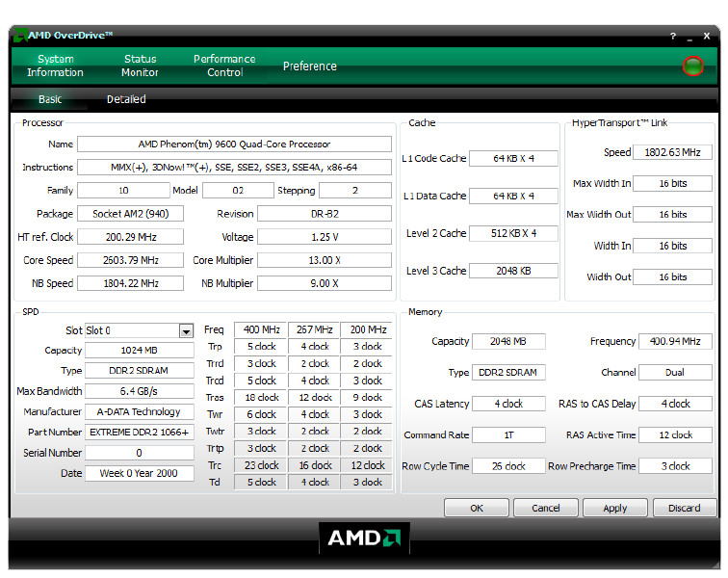Select the Basic sub-tab
Screen dimensions: 728x578
click(50, 99)
